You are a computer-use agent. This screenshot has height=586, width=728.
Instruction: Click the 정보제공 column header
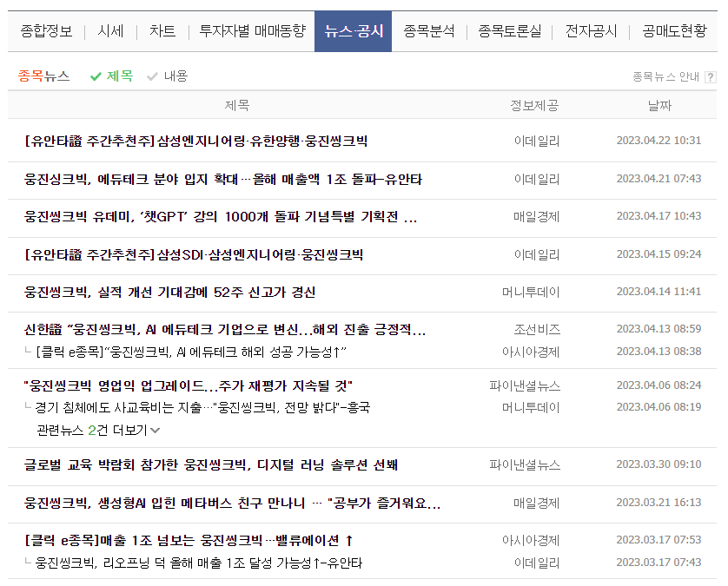click(534, 105)
